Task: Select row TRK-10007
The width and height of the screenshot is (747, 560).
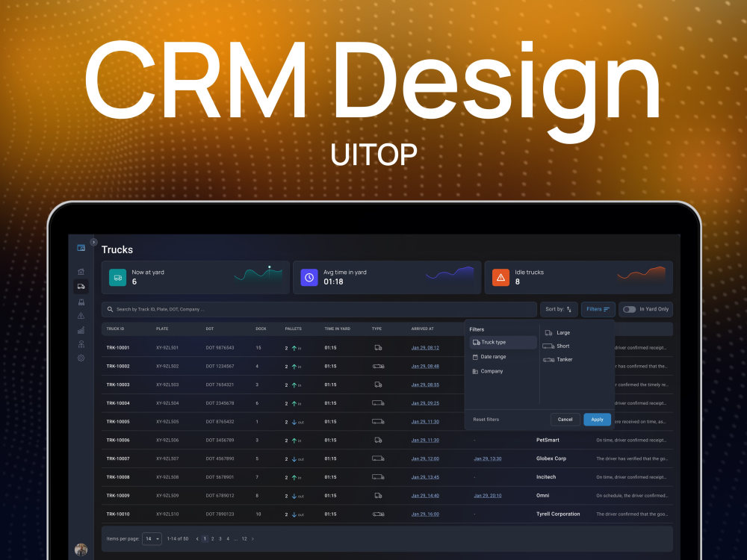Action: pyautogui.click(x=387, y=458)
